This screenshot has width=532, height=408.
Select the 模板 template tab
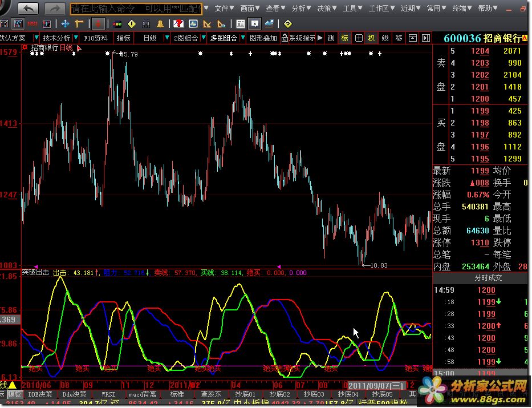click(15, 394)
